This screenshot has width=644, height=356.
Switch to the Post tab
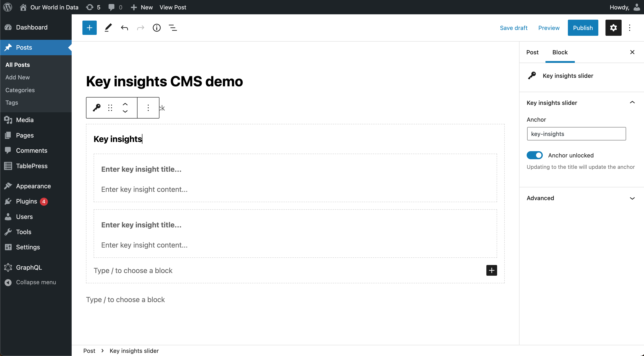coord(532,52)
